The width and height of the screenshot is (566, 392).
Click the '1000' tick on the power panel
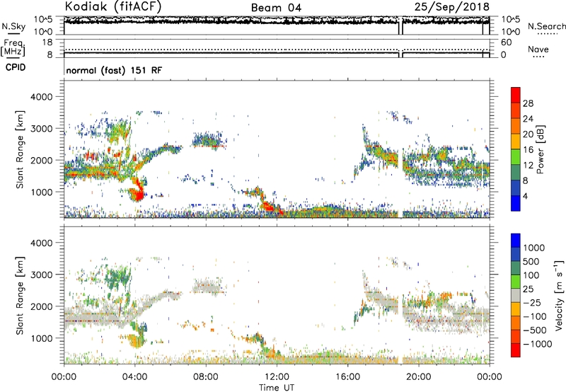click(41, 192)
